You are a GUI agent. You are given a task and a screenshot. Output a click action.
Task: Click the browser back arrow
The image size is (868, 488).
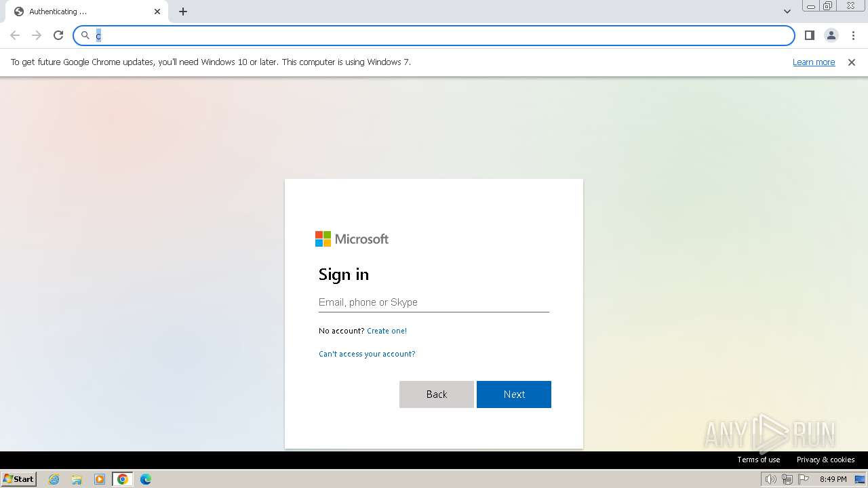pos(15,35)
